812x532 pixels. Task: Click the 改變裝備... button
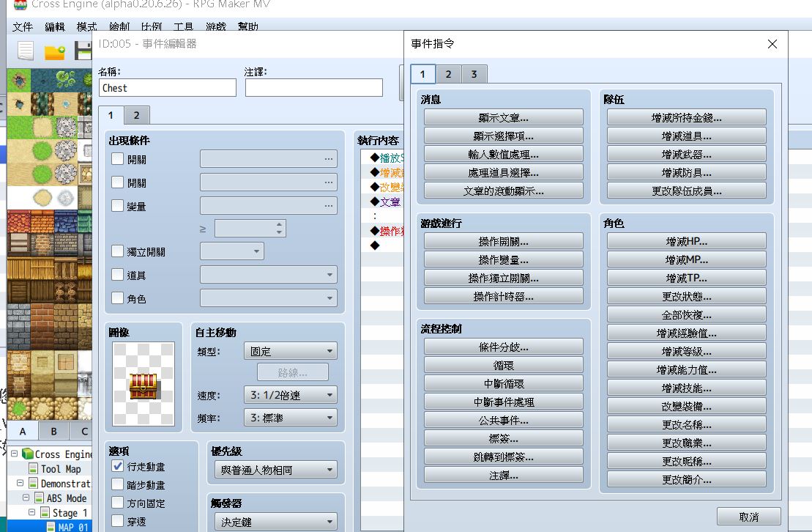[x=686, y=407]
